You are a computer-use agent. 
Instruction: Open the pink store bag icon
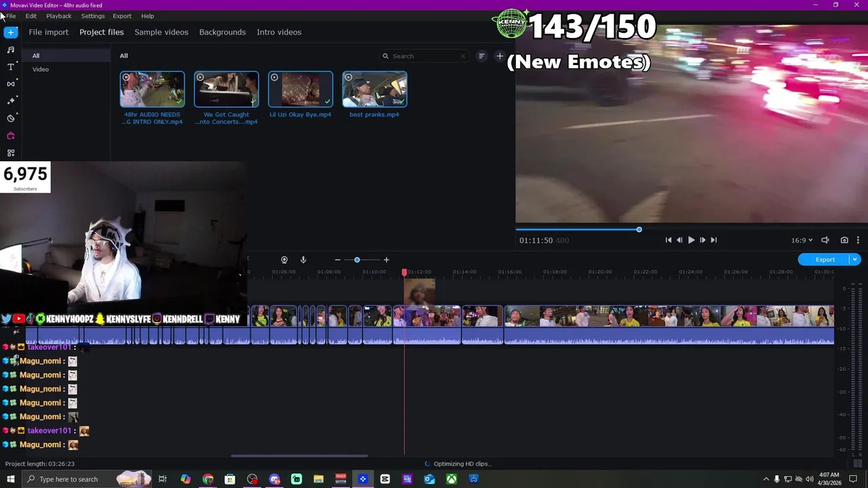click(x=11, y=136)
